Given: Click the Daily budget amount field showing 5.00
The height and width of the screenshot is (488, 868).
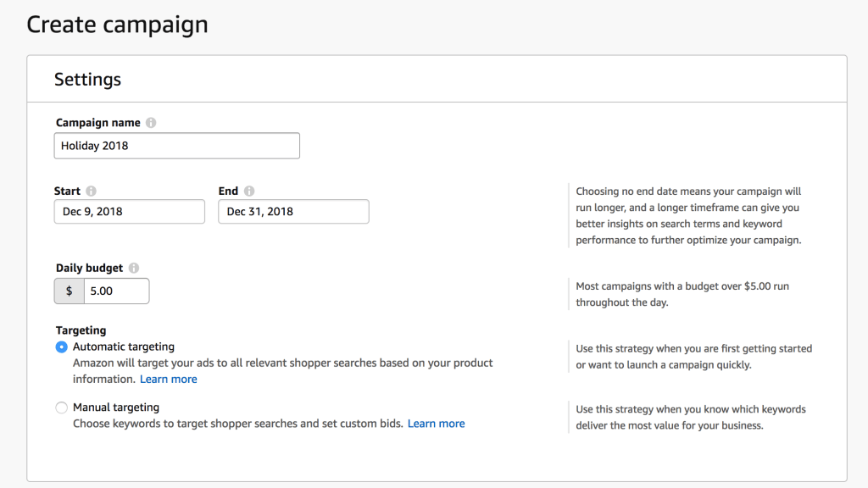Looking at the screenshot, I should coord(116,291).
